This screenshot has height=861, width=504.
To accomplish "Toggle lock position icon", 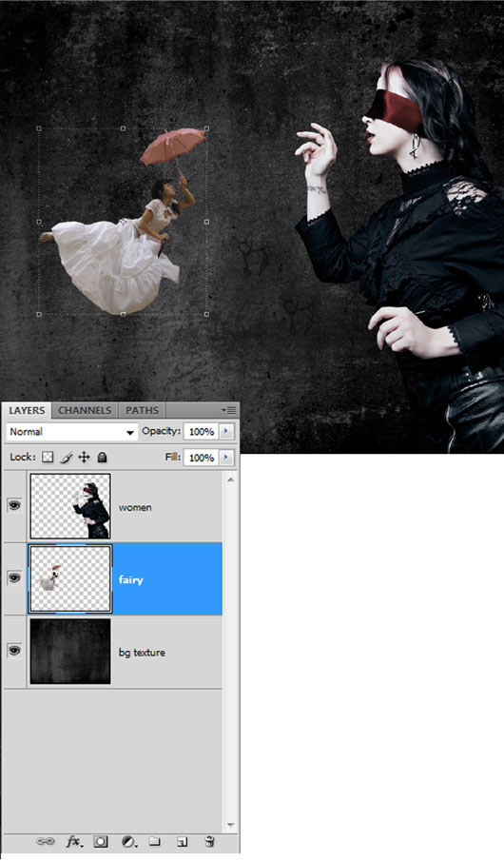I will pos(84,457).
